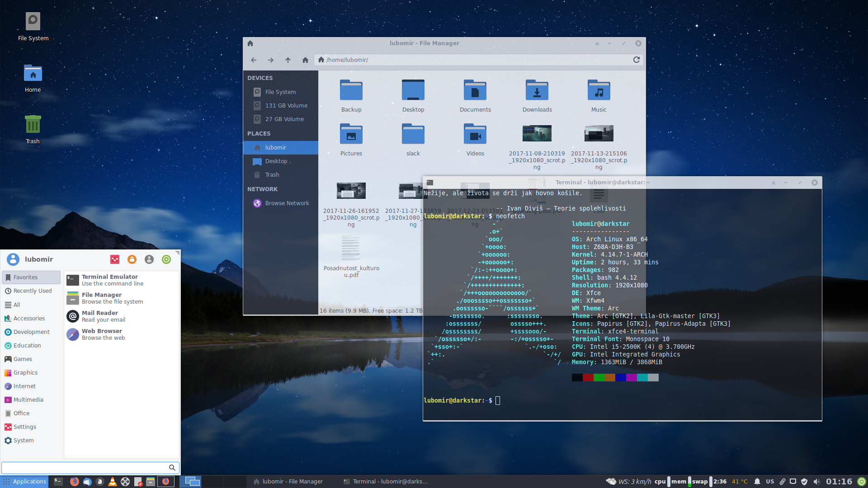Open the Development category

31,332
